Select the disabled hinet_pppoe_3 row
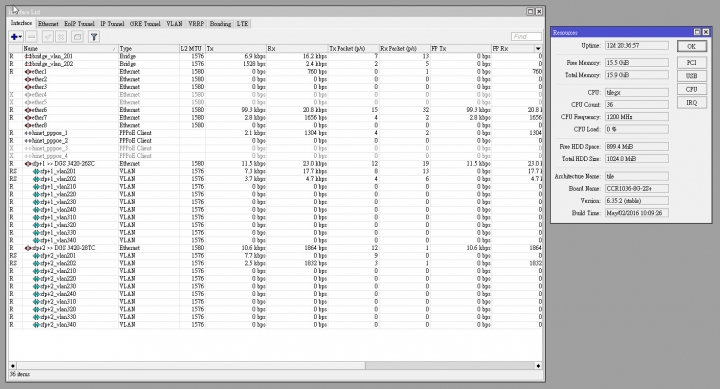 [x=276, y=148]
